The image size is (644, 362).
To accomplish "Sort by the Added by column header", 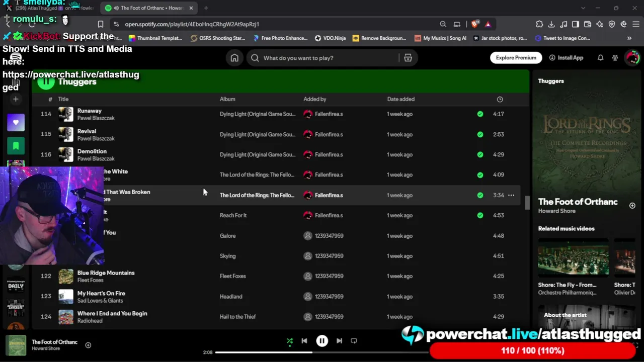I will 315,99.
